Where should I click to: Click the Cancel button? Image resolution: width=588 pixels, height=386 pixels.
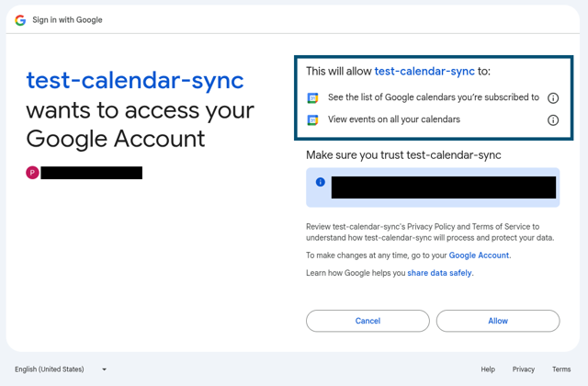point(367,321)
